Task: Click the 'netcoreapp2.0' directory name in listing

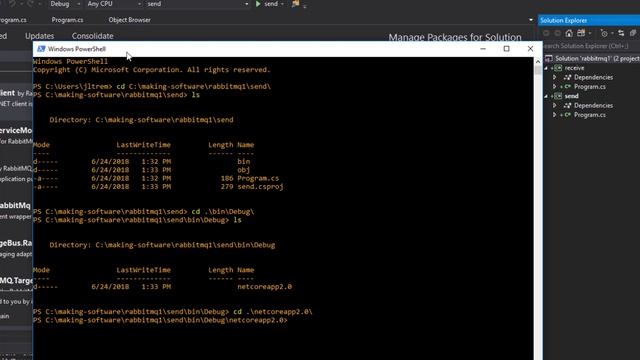Action: pos(264,287)
